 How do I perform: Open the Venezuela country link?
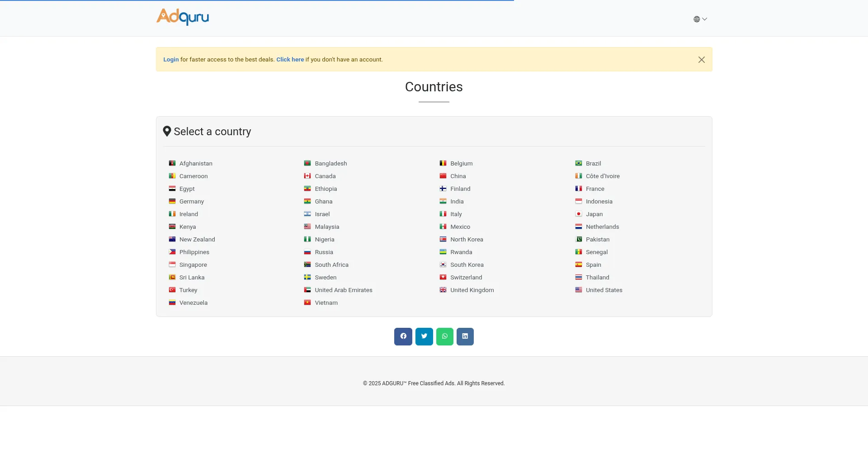pos(193,303)
